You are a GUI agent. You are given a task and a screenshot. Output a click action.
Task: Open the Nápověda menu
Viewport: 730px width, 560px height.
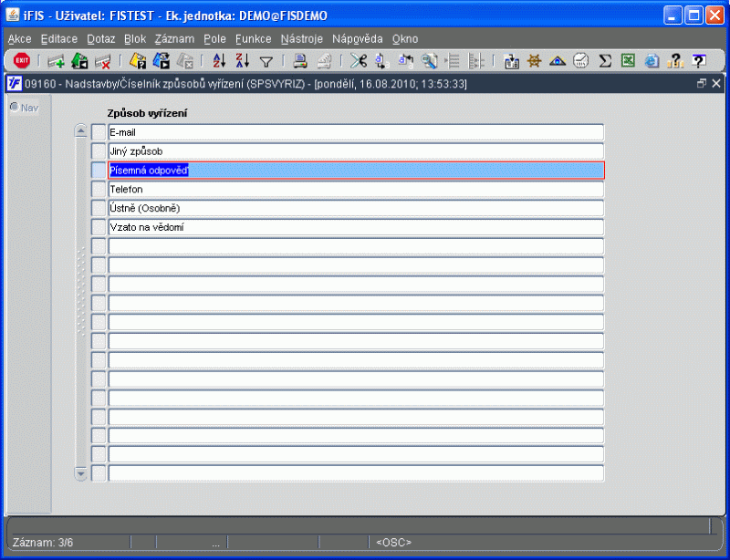coord(357,39)
